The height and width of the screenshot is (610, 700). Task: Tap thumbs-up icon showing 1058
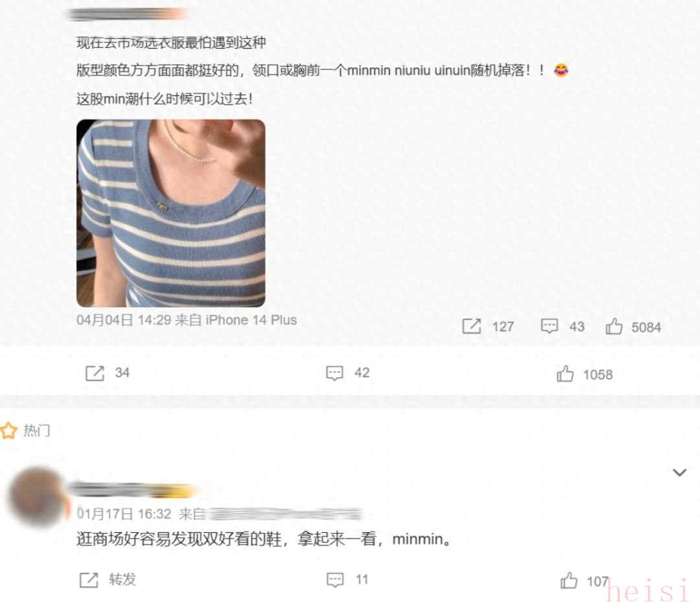pyautogui.click(x=565, y=374)
